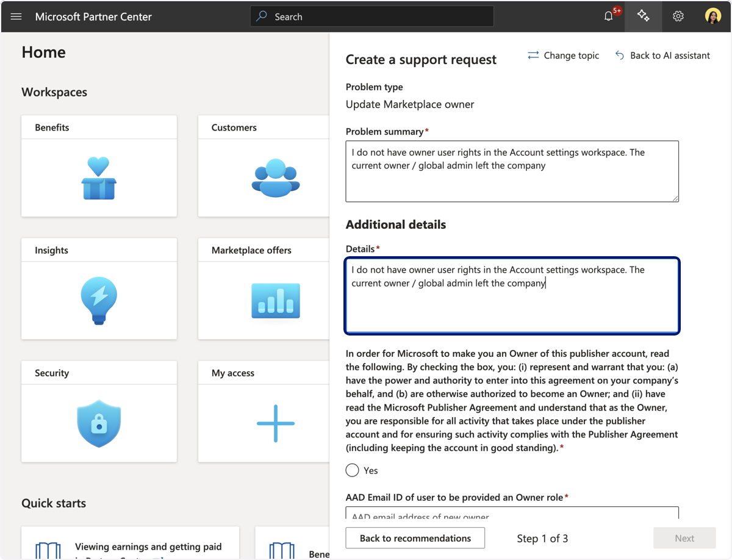
Task: Click the Benefits gift box icon
Action: click(x=99, y=178)
